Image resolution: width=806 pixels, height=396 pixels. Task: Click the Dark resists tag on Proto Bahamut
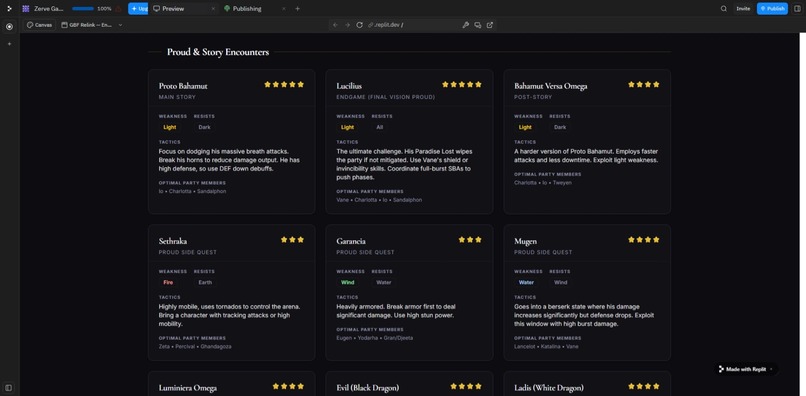point(205,127)
